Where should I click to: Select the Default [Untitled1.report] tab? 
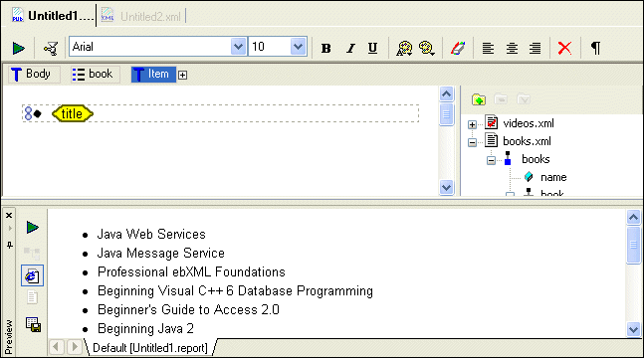(x=150, y=348)
